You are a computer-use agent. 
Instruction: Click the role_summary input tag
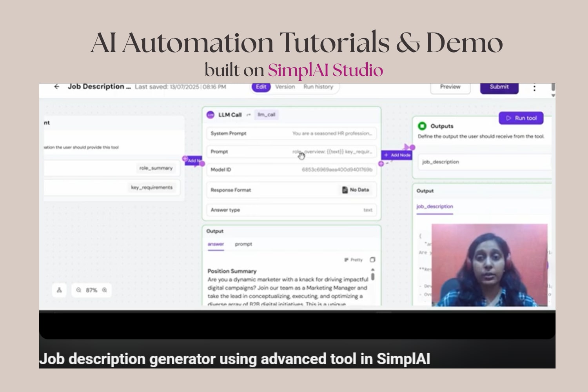click(x=156, y=168)
